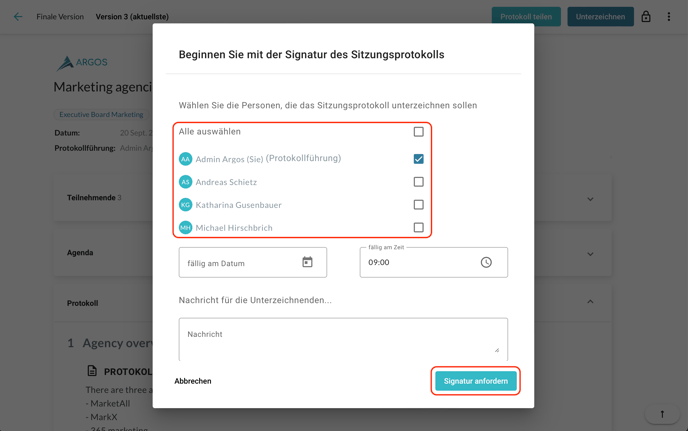Collapse the Protokoll section chevron
The width and height of the screenshot is (688, 431).
(590, 302)
